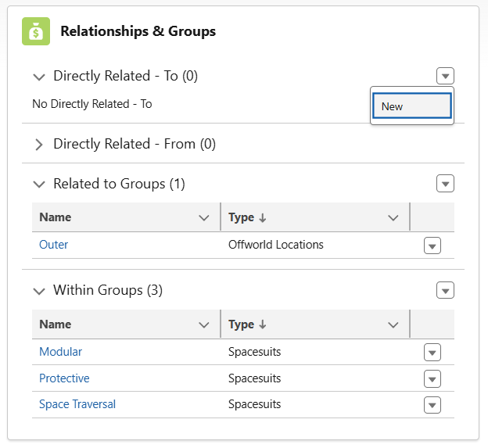Viewport: 488px width, 448px height.
Task: Show row actions for the Modular row
Action: 432,353
